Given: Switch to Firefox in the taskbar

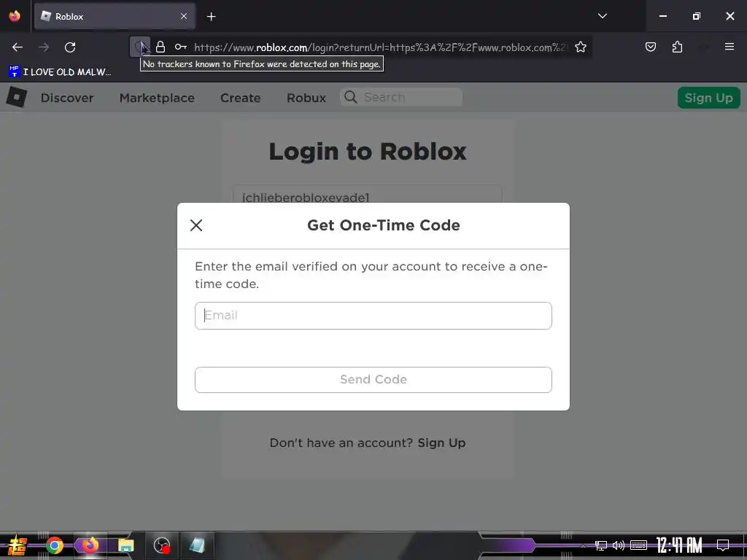Looking at the screenshot, I should 90,545.
